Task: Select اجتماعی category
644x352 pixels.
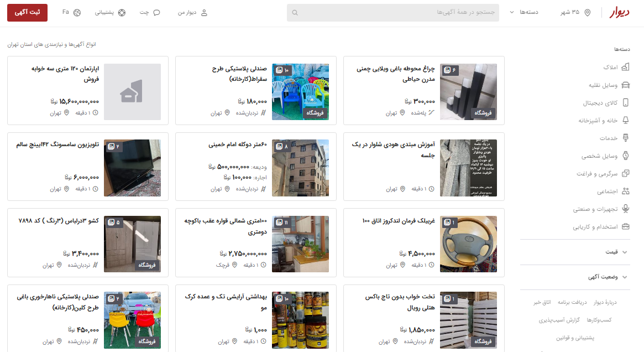Action: 613,191
